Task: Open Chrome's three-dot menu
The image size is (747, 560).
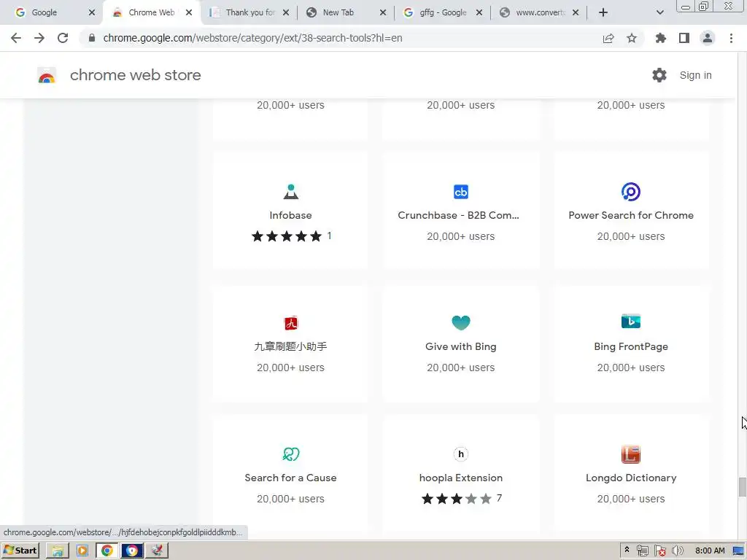Action: pyautogui.click(x=731, y=38)
